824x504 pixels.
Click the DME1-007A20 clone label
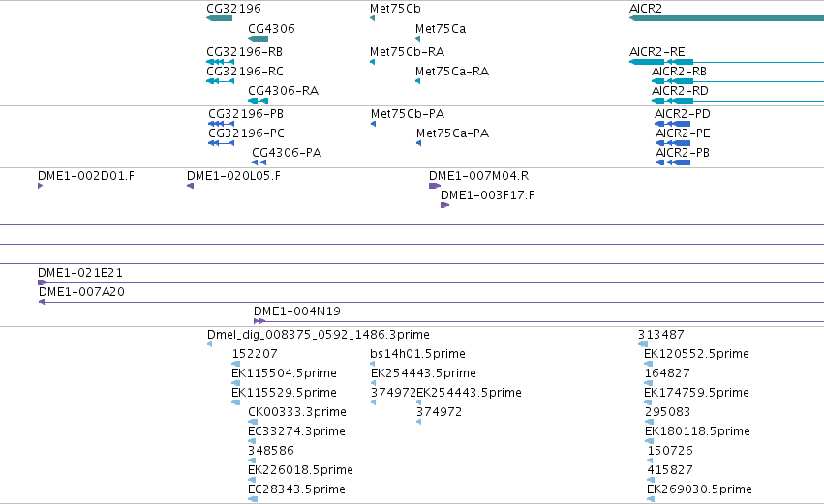coord(81,292)
